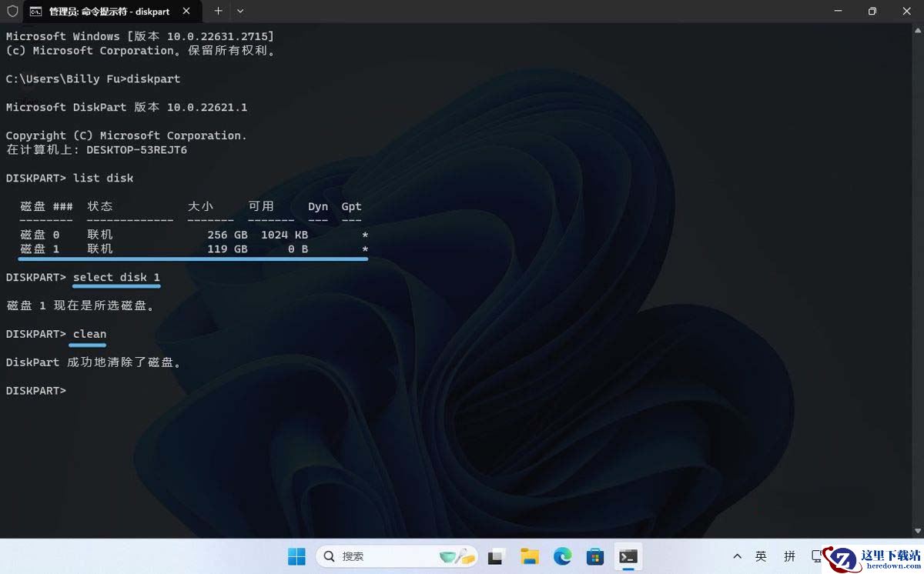Click the '可用' column header

coord(261,206)
